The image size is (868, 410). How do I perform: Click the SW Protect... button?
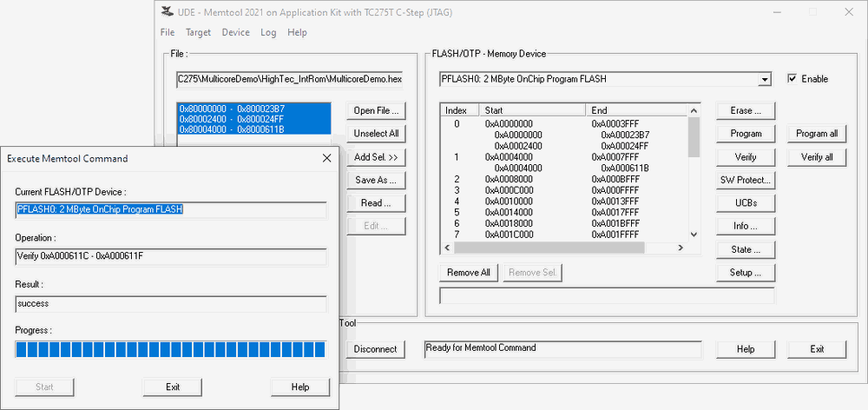click(x=746, y=180)
